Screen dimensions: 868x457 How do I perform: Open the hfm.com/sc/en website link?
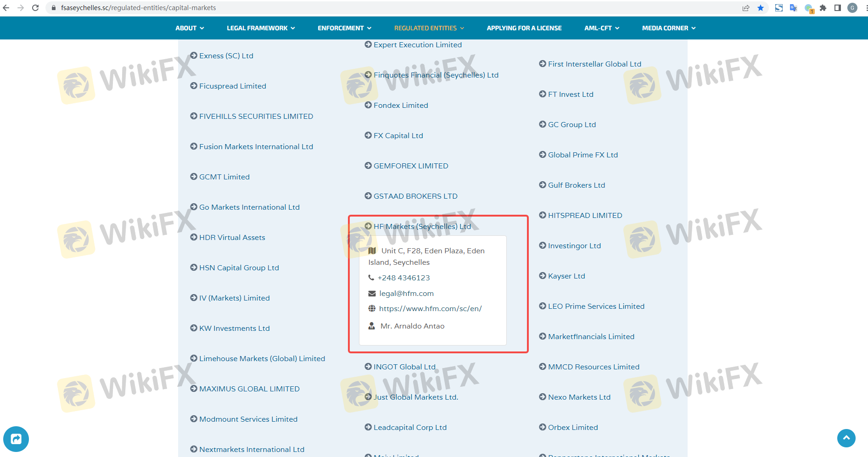pyautogui.click(x=430, y=309)
